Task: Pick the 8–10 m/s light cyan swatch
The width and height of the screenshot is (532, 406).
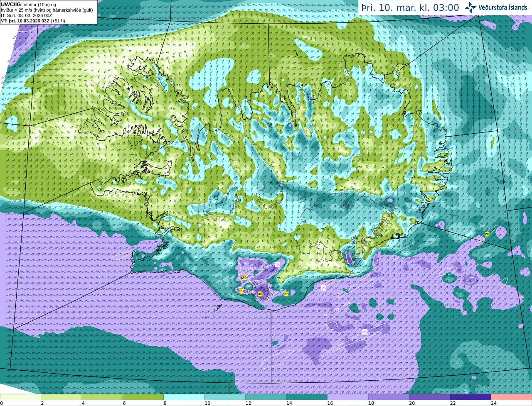Action: pyautogui.click(x=184, y=397)
